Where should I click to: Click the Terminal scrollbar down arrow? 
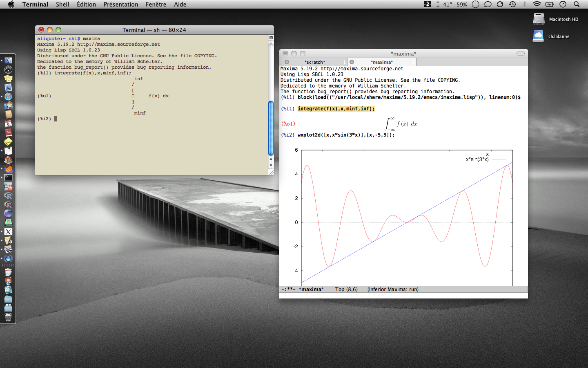271,166
